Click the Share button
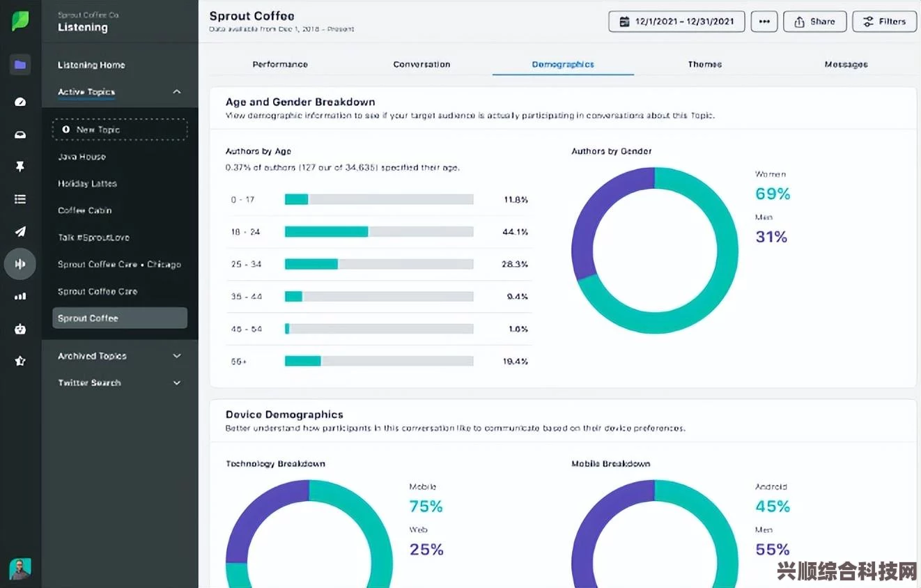 [x=815, y=22]
